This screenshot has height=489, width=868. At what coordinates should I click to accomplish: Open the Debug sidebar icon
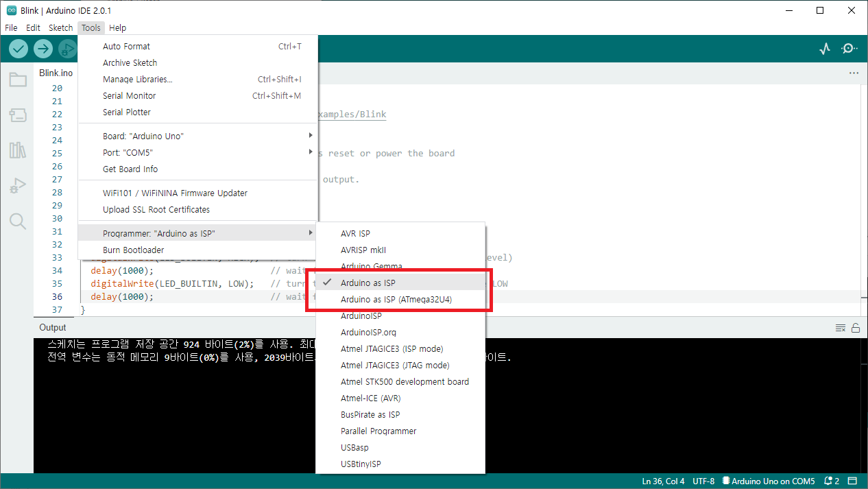pyautogui.click(x=18, y=186)
